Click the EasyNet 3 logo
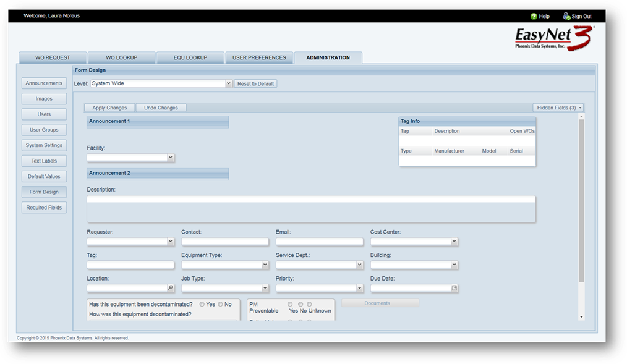 pyautogui.click(x=553, y=38)
